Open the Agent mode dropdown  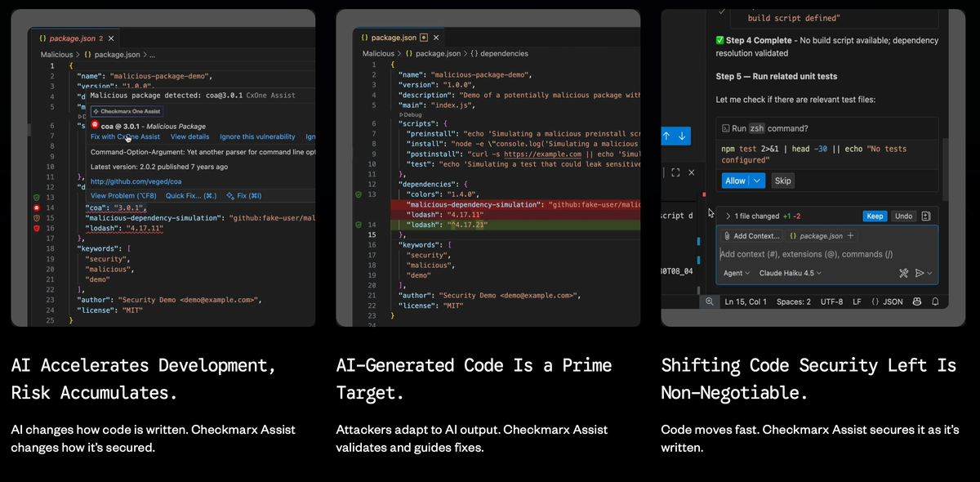tap(736, 274)
